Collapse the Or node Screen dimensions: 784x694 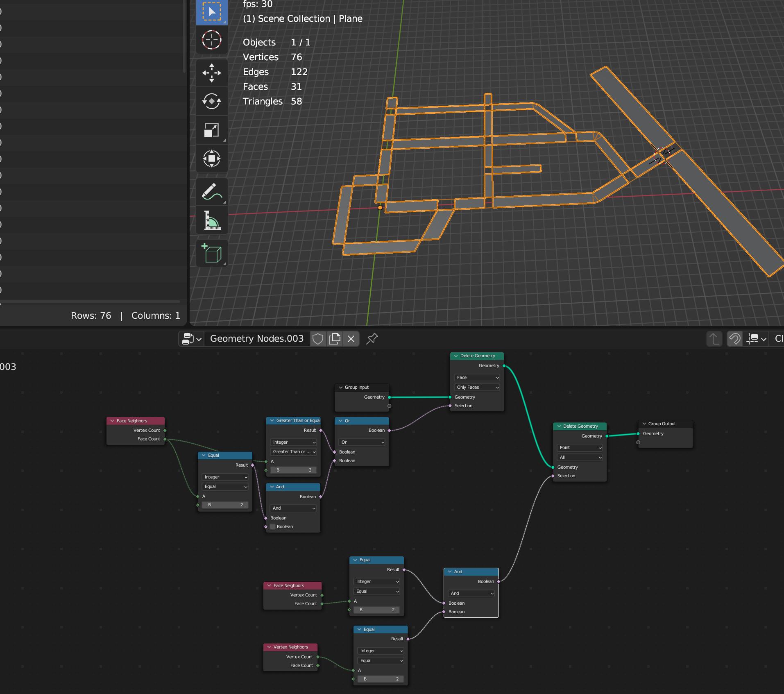(x=340, y=421)
